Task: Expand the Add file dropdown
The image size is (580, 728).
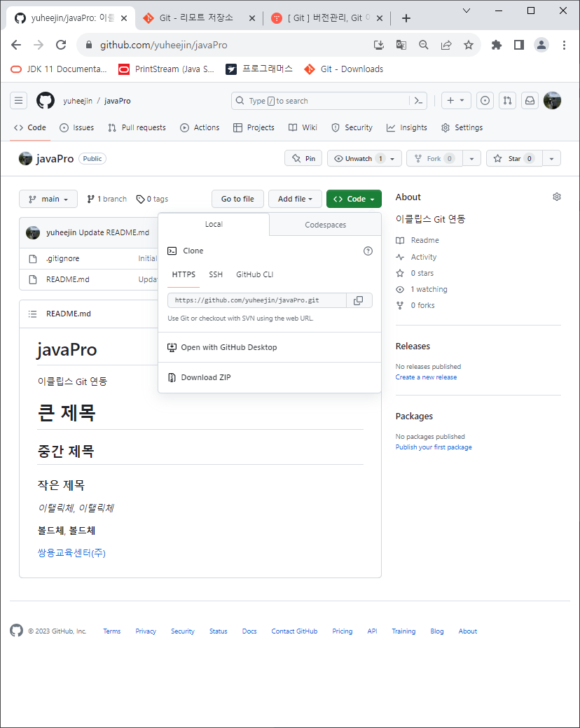Action: (x=295, y=199)
